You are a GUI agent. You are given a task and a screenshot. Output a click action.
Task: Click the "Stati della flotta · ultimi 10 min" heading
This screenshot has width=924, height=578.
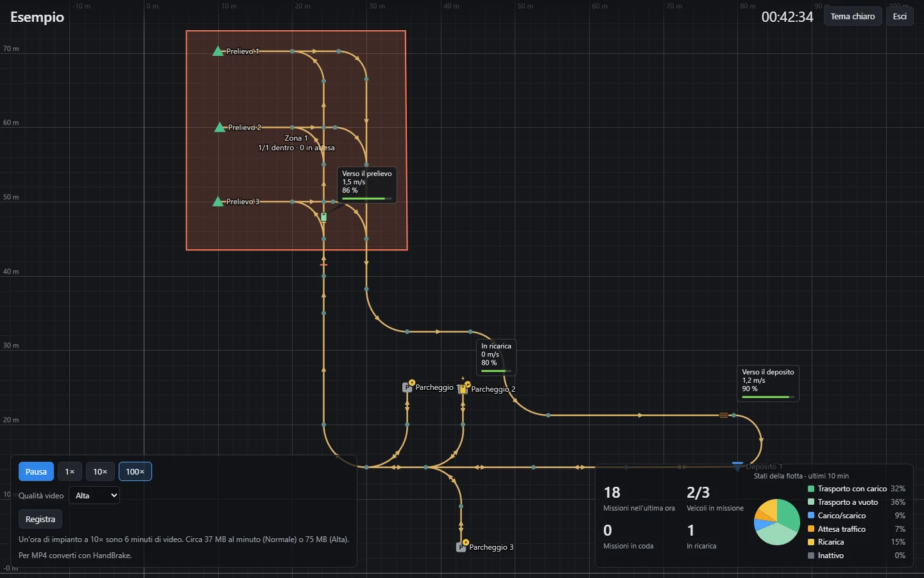click(801, 476)
